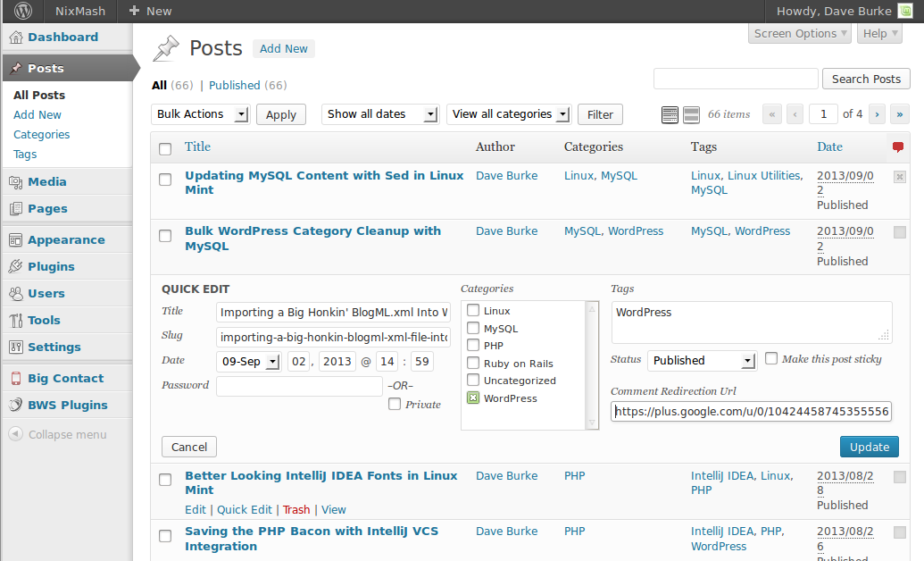The height and width of the screenshot is (561, 924).
Task: Click the Filter button
Action: point(600,114)
